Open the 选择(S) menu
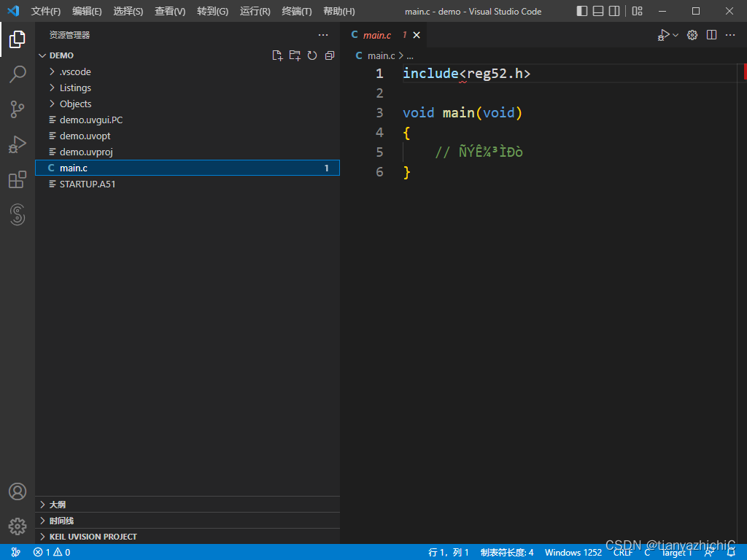This screenshot has height=560, width=747. (x=128, y=11)
